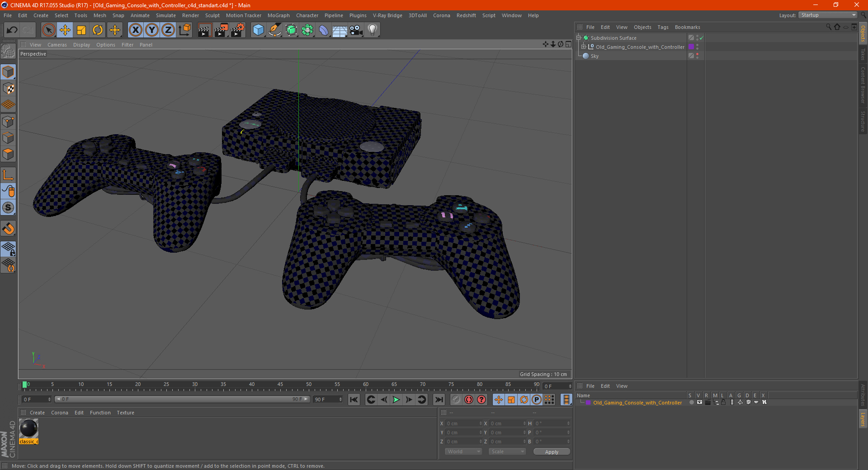868x470 pixels.
Task: Go to end of animation
Action: click(x=439, y=399)
